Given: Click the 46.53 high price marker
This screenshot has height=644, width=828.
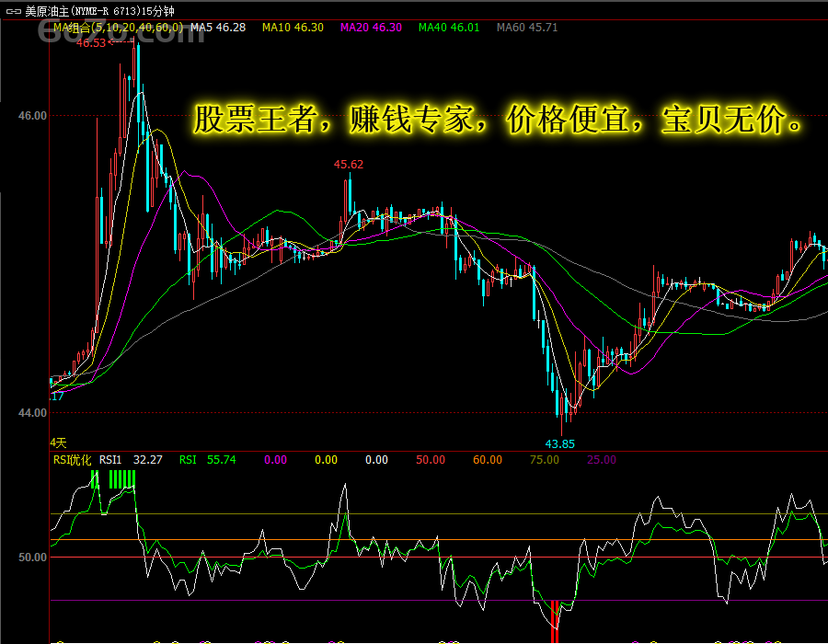Looking at the screenshot, I should pyautogui.click(x=91, y=42).
